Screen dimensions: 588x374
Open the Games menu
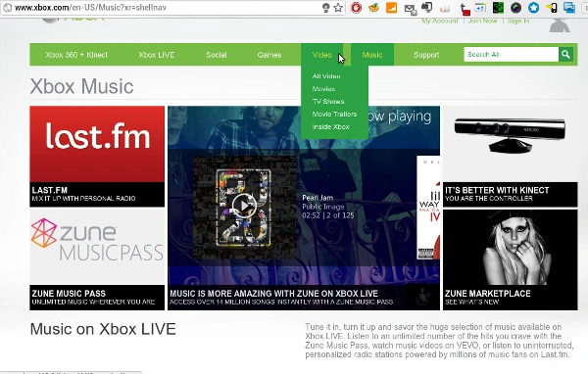click(269, 55)
